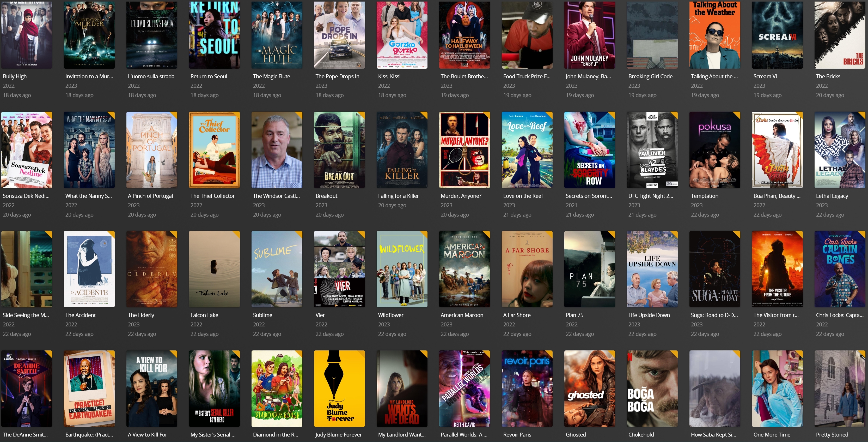
Task: Open the Food Truck Prize F... title
Action: pyautogui.click(x=527, y=76)
